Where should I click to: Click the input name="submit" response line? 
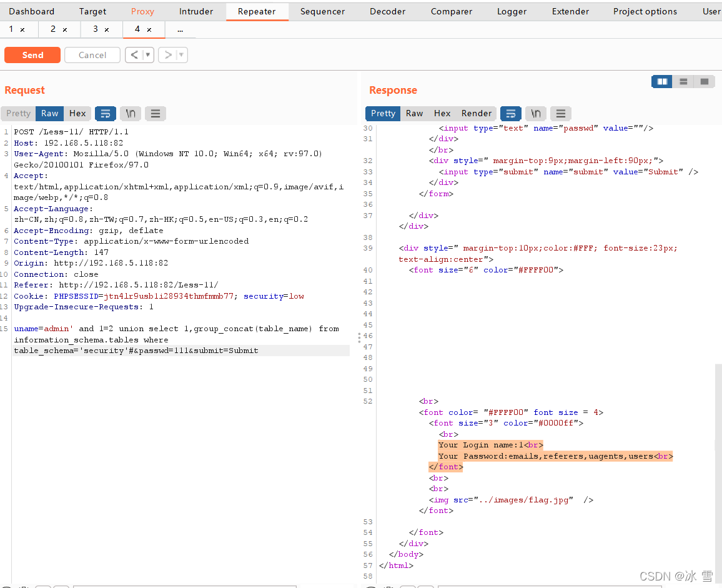coord(568,172)
